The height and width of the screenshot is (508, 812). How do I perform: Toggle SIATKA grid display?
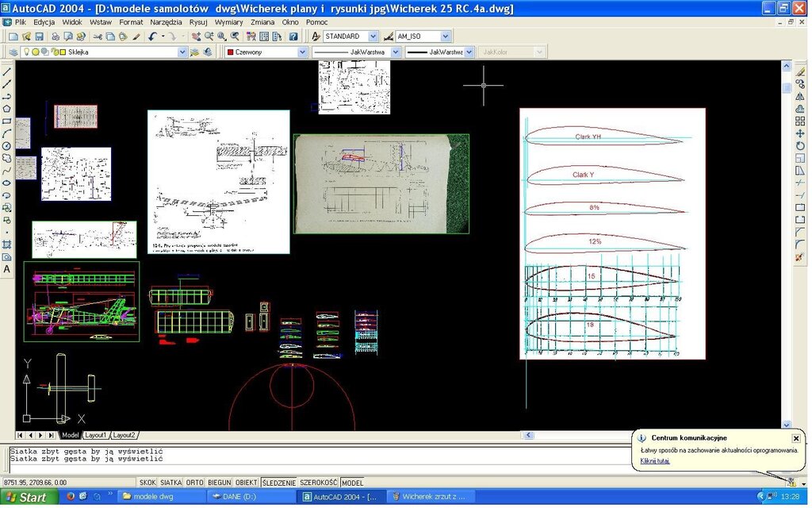(170, 483)
